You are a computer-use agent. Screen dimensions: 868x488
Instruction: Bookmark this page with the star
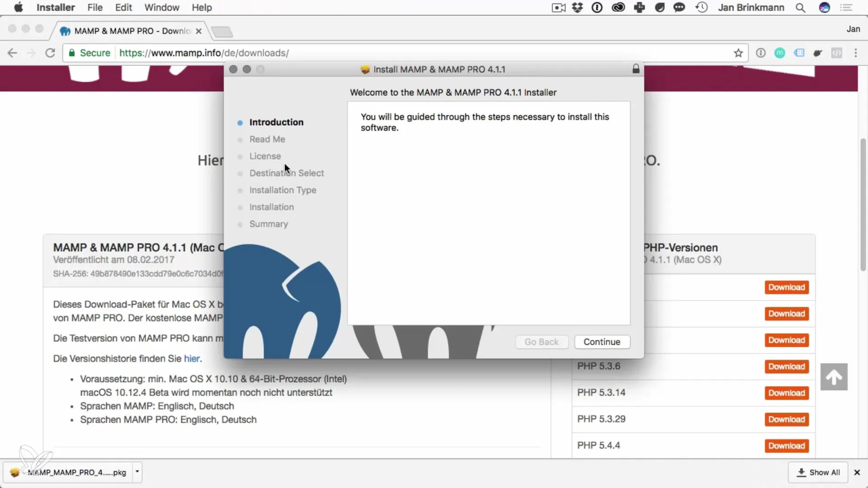738,53
